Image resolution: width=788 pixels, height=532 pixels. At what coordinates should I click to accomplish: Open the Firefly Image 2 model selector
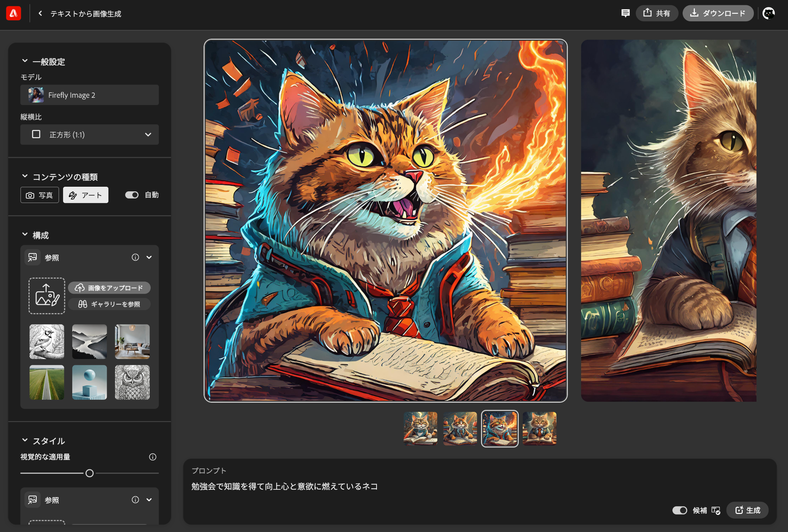(x=90, y=95)
